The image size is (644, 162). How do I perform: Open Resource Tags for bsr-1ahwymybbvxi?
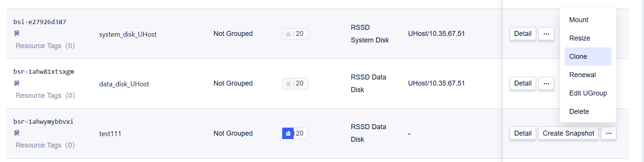click(45, 145)
